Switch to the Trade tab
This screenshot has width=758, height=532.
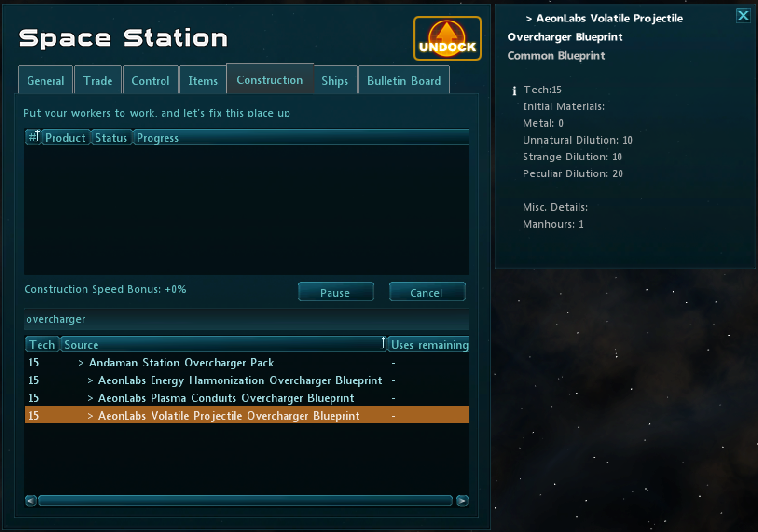pyautogui.click(x=98, y=81)
